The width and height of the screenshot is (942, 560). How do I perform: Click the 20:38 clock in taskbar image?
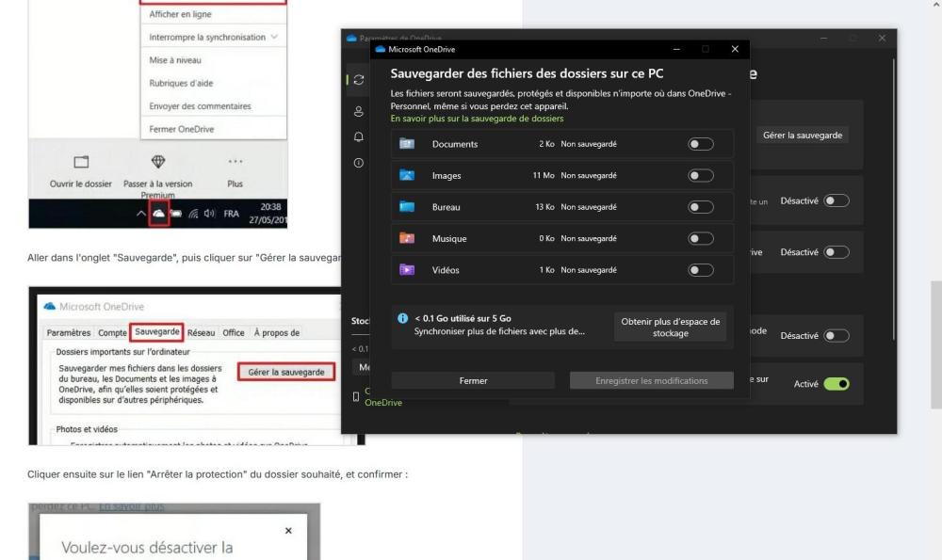tap(270, 207)
